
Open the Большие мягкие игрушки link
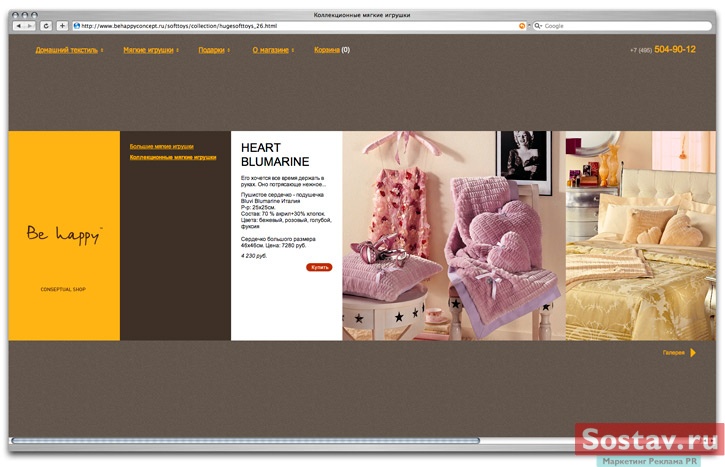[x=161, y=147]
